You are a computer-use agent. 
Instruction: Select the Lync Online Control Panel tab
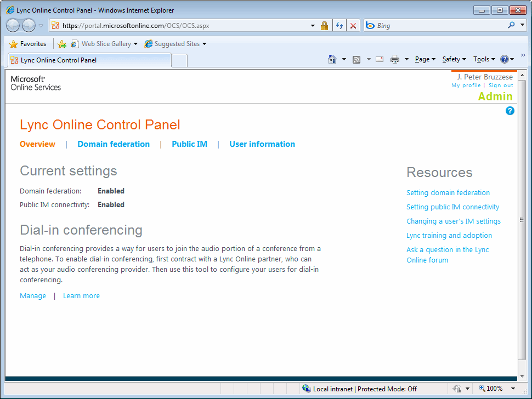[x=89, y=60]
